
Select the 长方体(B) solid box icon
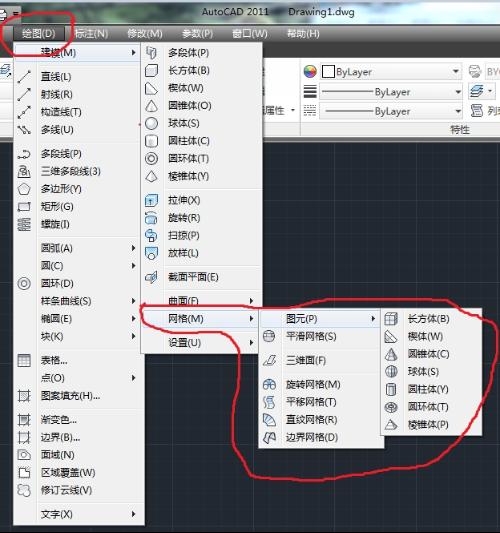tap(151, 70)
